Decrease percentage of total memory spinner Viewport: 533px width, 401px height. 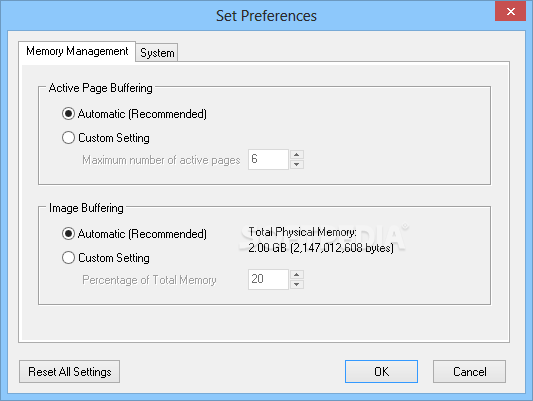coord(297,284)
